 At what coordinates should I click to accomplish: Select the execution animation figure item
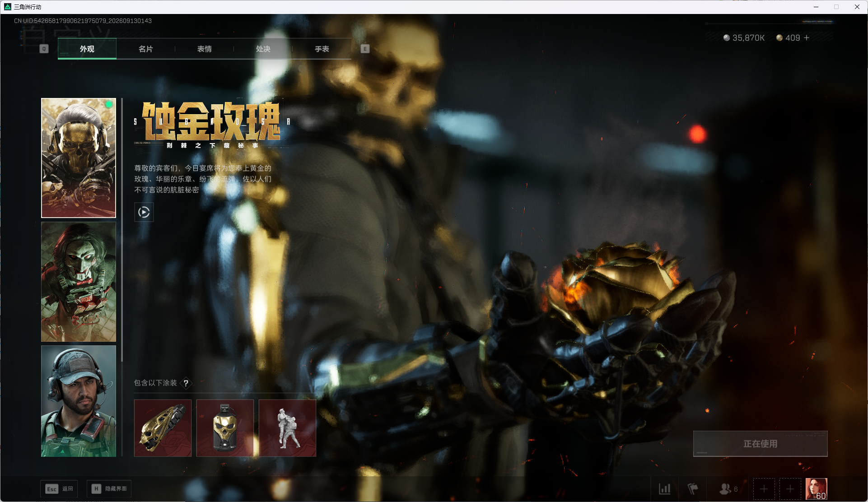287,428
